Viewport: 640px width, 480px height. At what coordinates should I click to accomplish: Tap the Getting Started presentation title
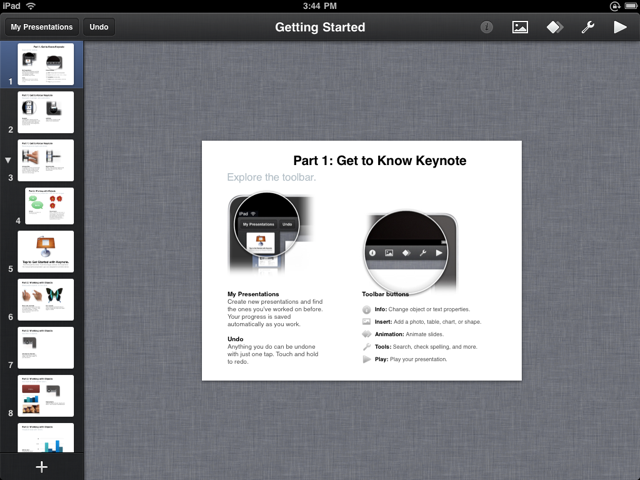[x=320, y=27]
